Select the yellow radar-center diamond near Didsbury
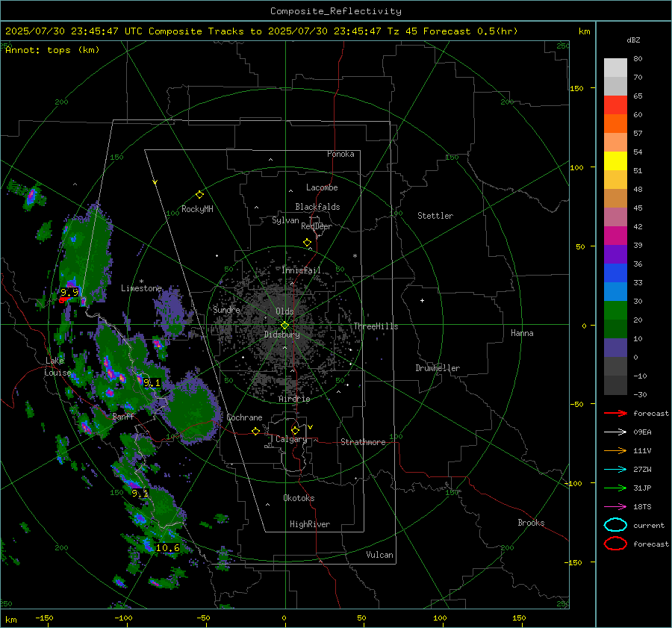This screenshot has height=628, width=672. coord(284,326)
